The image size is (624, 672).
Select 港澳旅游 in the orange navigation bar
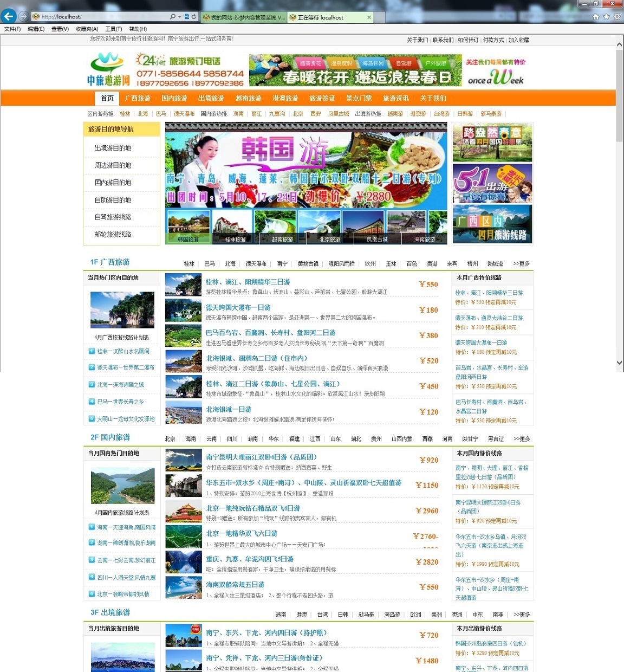[285, 98]
